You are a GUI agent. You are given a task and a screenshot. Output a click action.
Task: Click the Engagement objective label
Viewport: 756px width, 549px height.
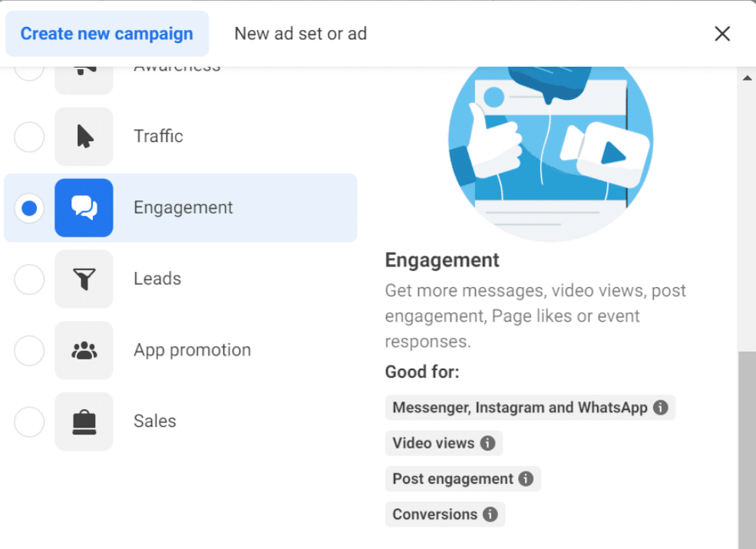point(183,207)
